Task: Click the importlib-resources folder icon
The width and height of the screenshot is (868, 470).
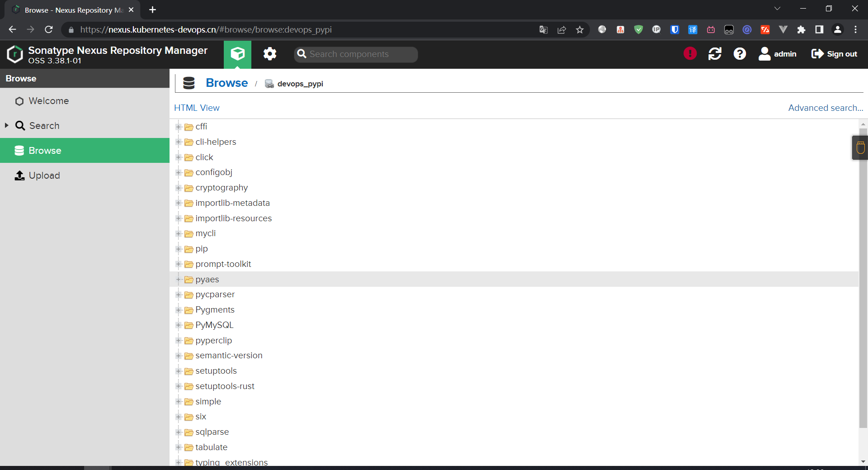Action: pos(189,218)
